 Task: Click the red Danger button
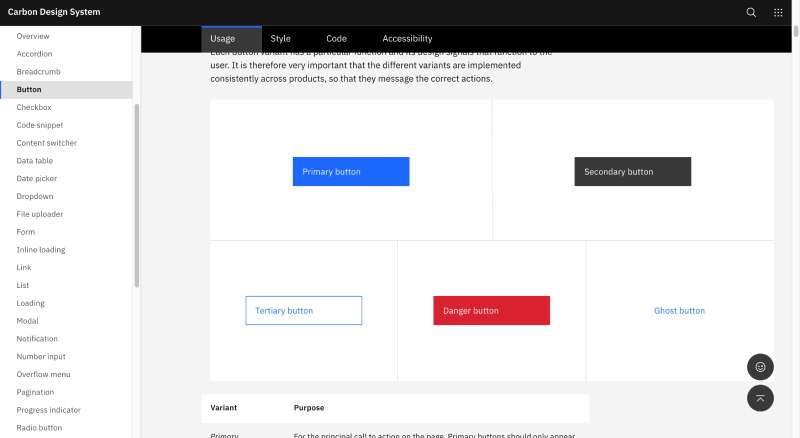(491, 310)
